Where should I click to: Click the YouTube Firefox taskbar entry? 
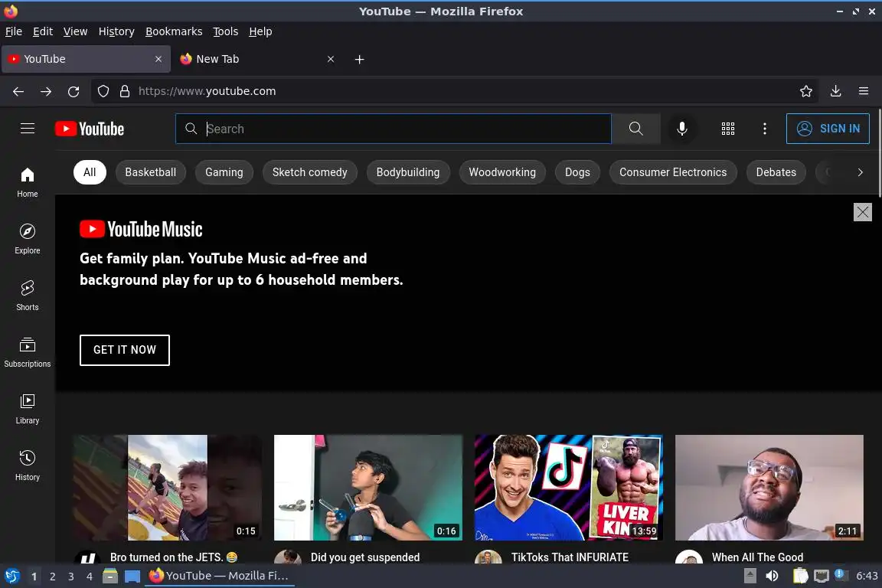(x=220, y=577)
